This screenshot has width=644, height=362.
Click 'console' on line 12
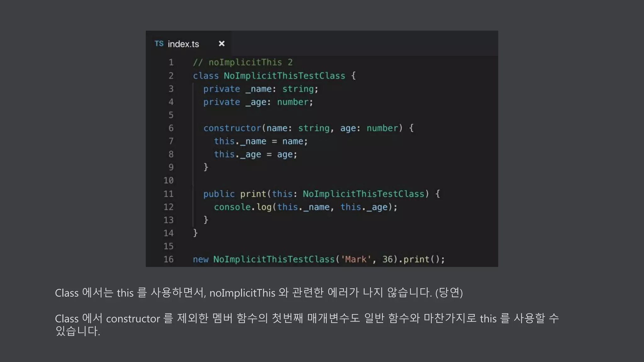click(x=232, y=207)
